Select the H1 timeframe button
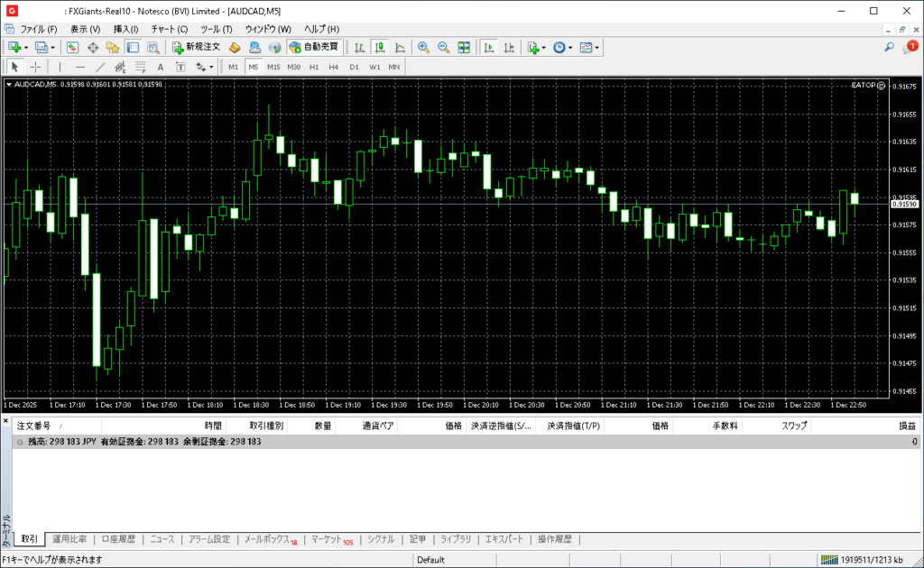This screenshot has width=924, height=568. (x=314, y=67)
